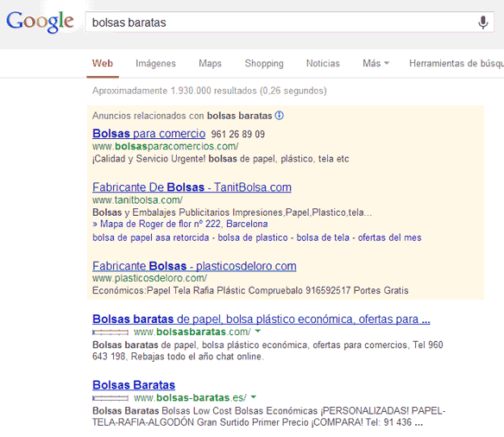
Task: Click the 'bolsa de plastico' sitelink
Action: click(253, 237)
